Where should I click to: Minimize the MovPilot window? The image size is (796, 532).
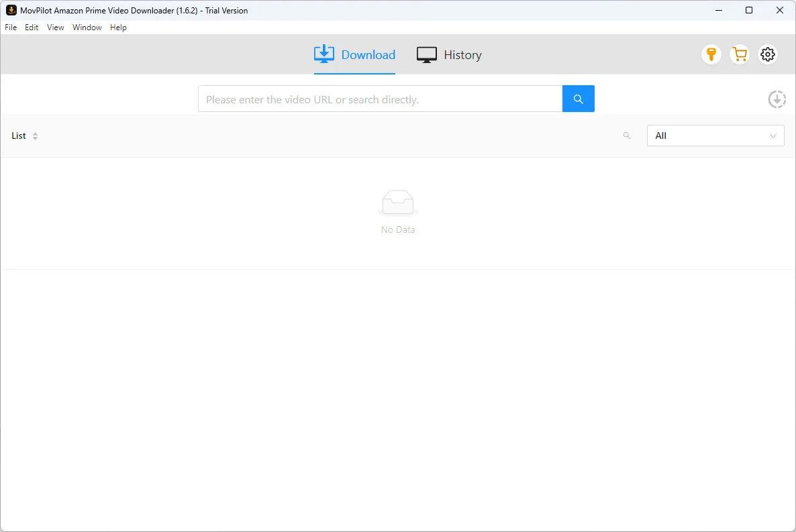[x=718, y=10]
